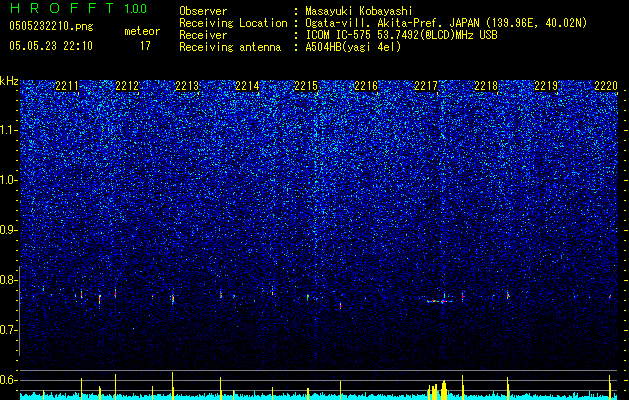Select the antenna value A504HB(yagi 4el)
The image size is (629, 400).
[353, 47]
